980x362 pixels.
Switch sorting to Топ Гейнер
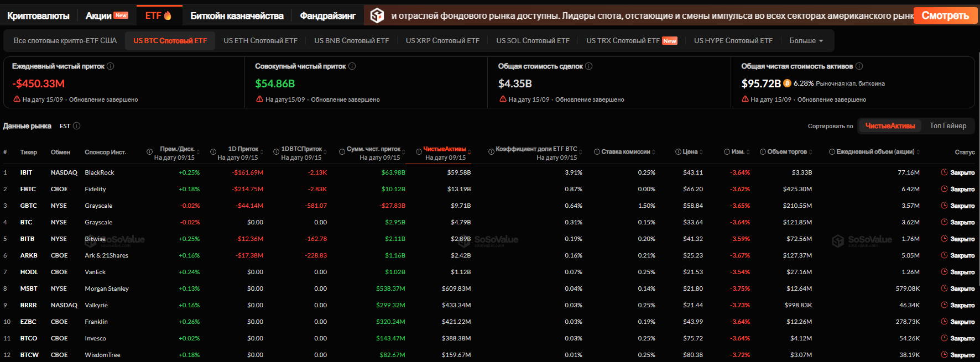948,126
